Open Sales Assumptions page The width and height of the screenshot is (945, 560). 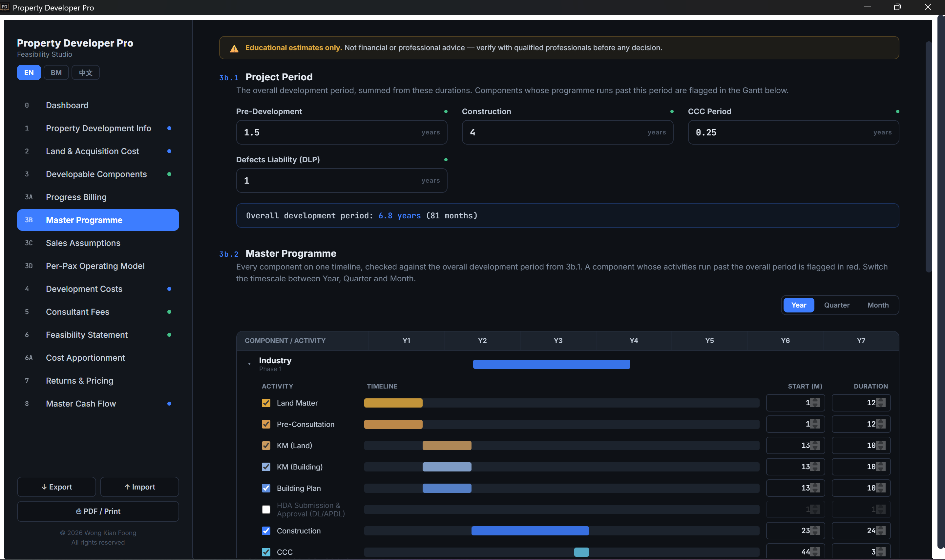[x=98, y=243]
